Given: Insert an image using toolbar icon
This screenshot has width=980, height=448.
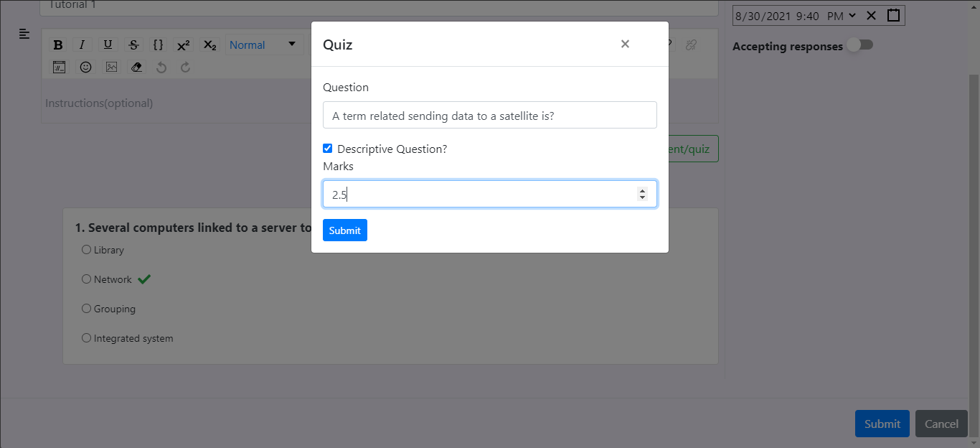Looking at the screenshot, I should point(111,67).
